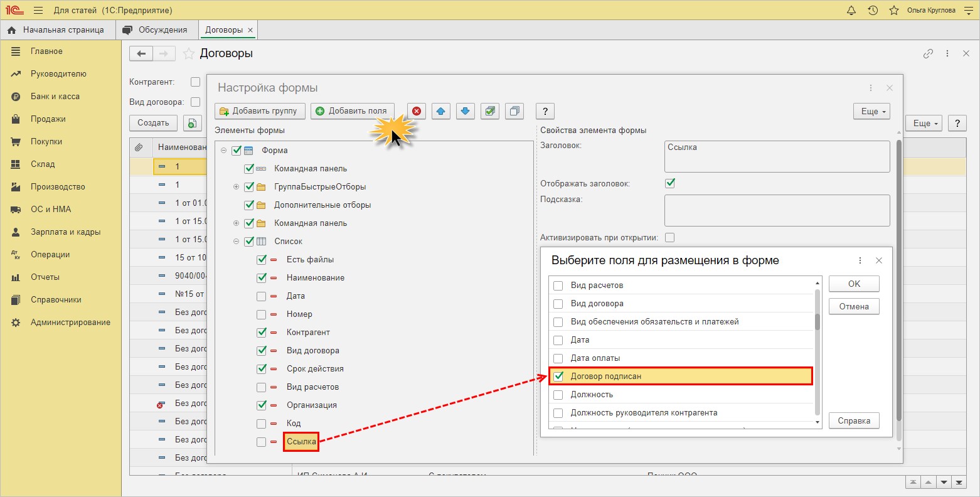Uncheck Отображать заголовок
The height and width of the screenshot is (497, 980).
(x=670, y=184)
